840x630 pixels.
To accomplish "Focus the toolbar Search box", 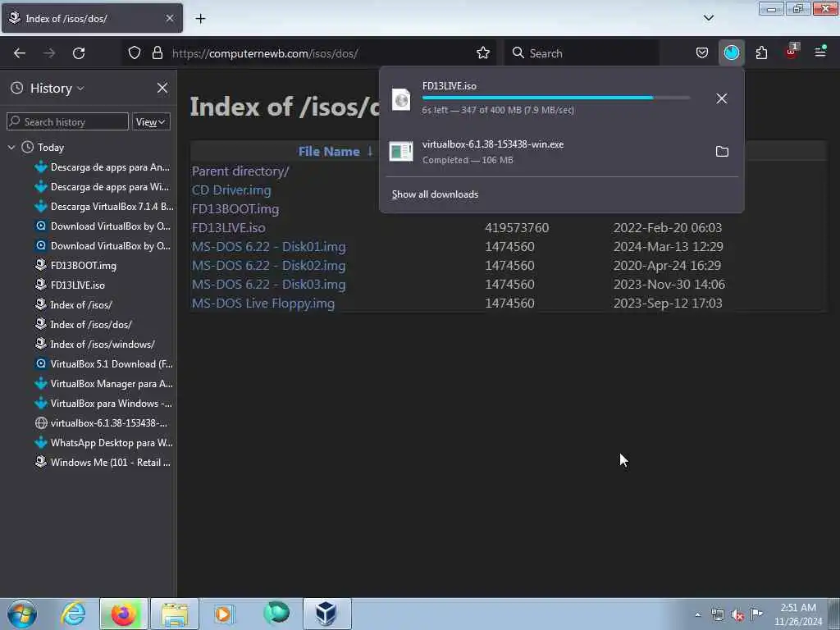I will tap(582, 53).
